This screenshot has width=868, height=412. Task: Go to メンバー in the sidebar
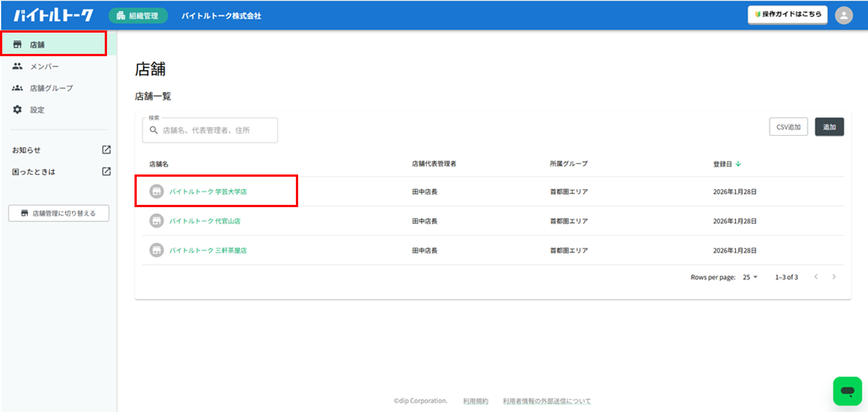58,66
